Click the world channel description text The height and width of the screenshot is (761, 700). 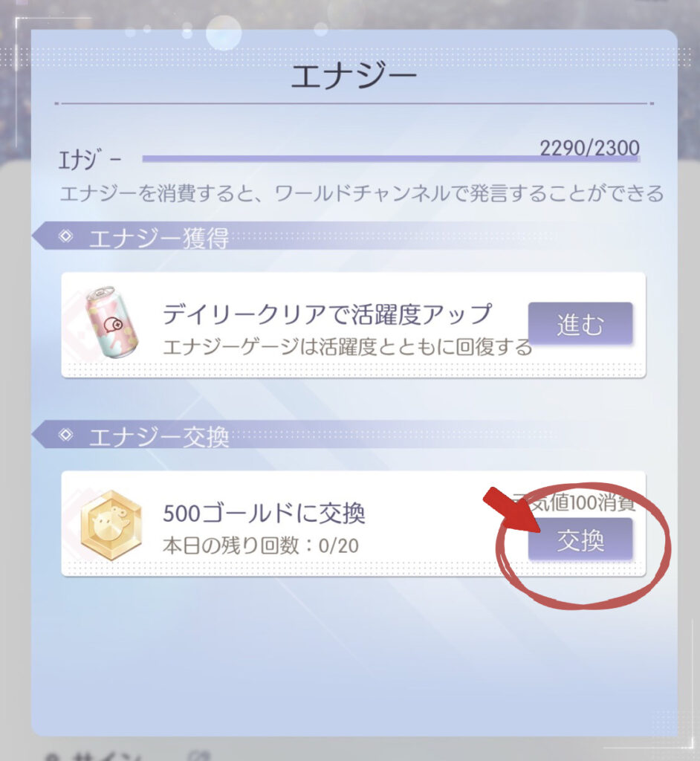click(x=361, y=194)
